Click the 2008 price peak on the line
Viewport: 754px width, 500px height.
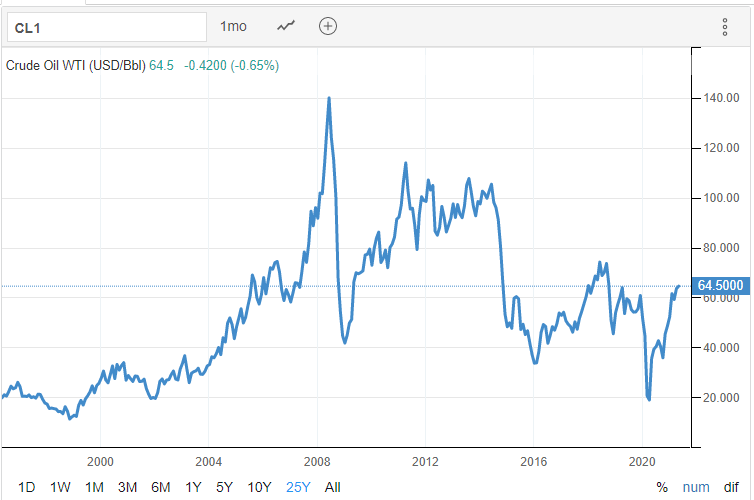click(x=329, y=99)
